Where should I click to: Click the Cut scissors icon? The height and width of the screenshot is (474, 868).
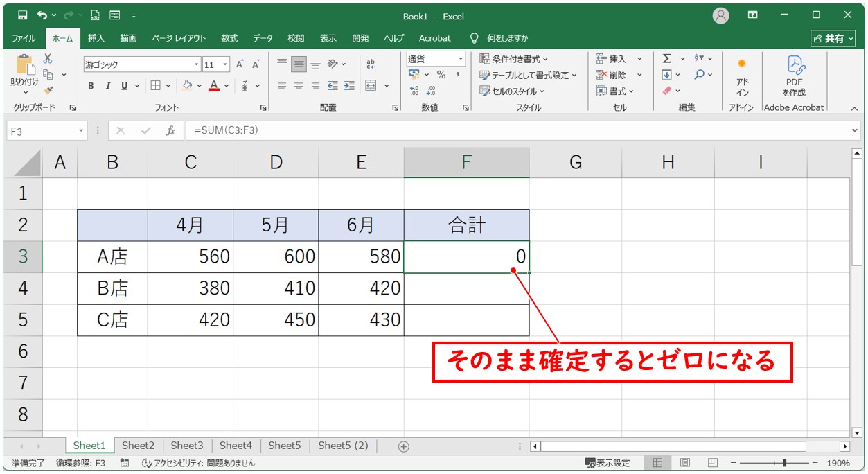click(x=48, y=60)
